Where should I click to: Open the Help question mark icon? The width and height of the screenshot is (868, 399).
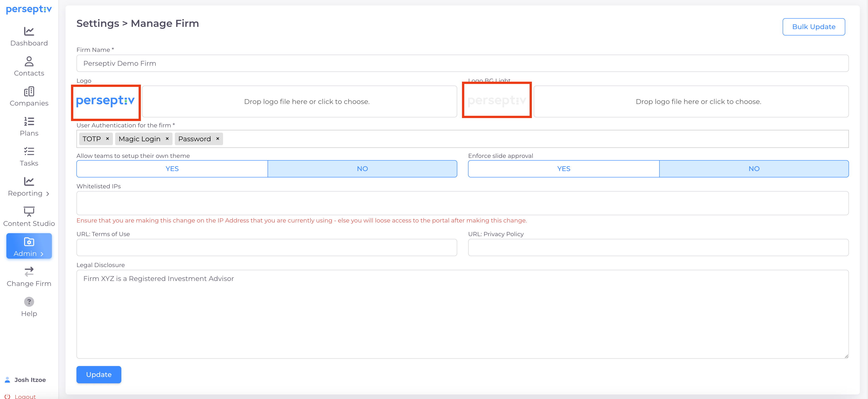[29, 302]
